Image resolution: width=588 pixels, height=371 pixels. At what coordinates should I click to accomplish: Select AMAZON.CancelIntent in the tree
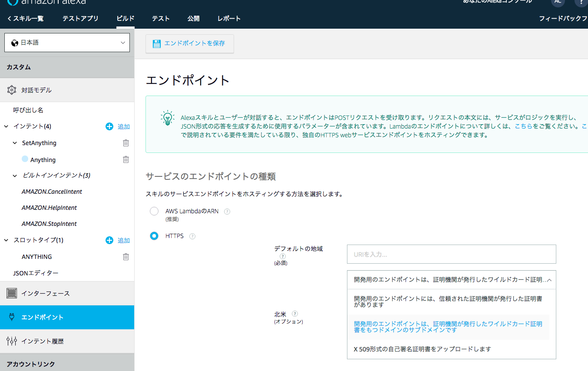click(52, 192)
